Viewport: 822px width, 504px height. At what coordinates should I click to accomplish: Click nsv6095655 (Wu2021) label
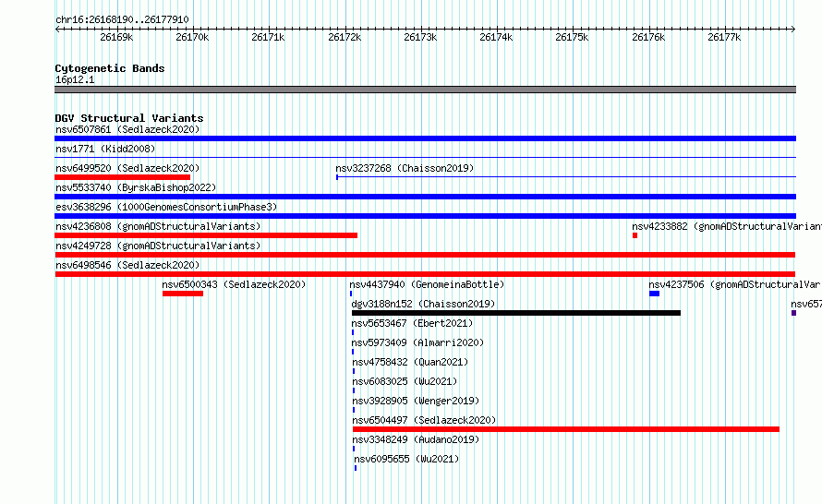pyautogui.click(x=406, y=459)
